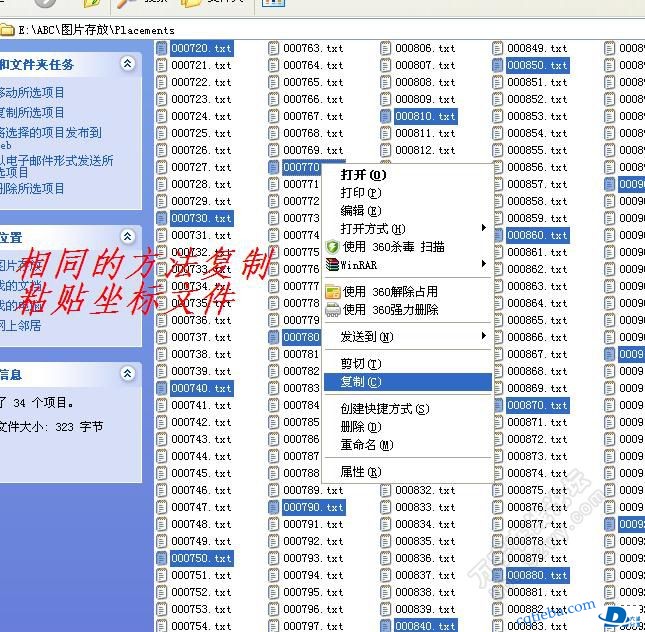Click the icon of file 000740.txt
This screenshot has height=632, width=645.
click(162, 388)
